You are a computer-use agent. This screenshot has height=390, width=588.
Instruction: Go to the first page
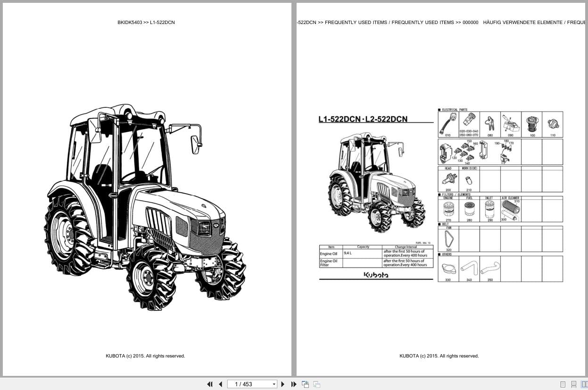pyautogui.click(x=210, y=384)
